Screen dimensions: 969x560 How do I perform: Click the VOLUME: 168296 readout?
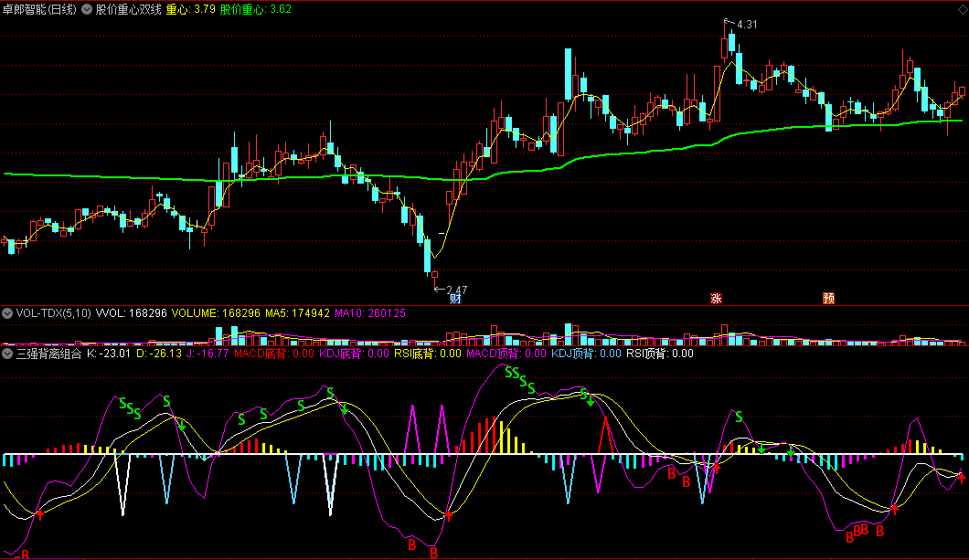(217, 313)
